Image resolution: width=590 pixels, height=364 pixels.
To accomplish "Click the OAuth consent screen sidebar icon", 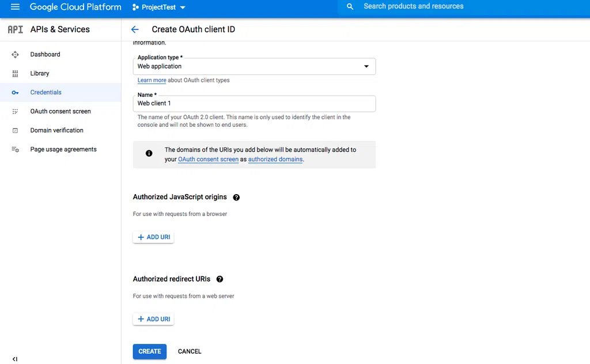I will 15,111.
